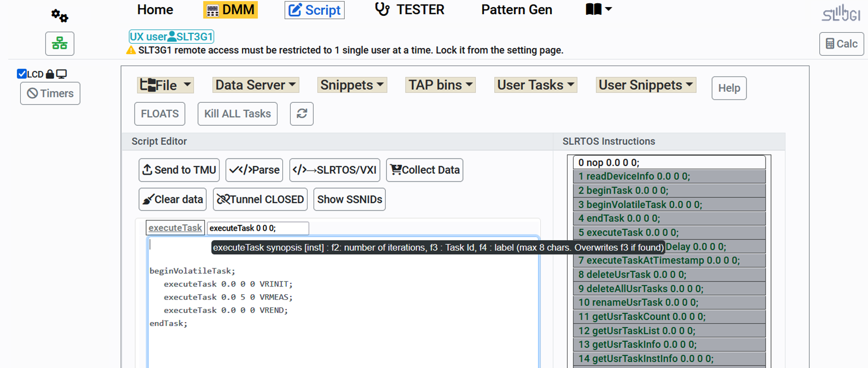Image resolution: width=868 pixels, height=368 pixels.
Task: Select readDeviceInfo instruction in list
Action: click(669, 177)
